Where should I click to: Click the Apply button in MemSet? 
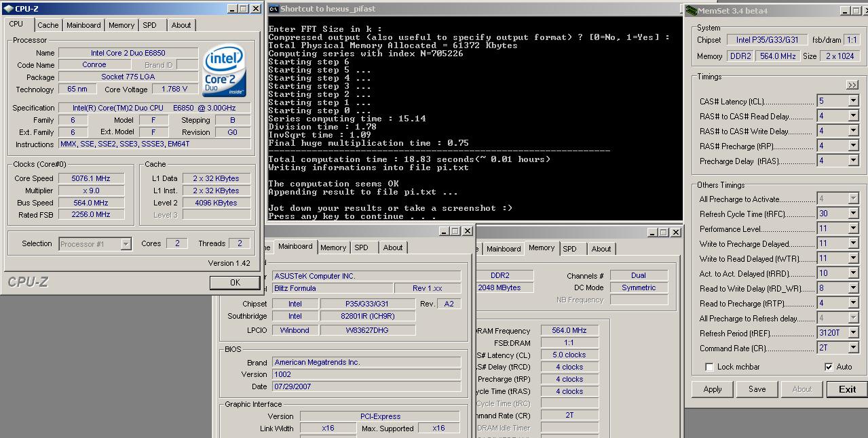pos(713,389)
